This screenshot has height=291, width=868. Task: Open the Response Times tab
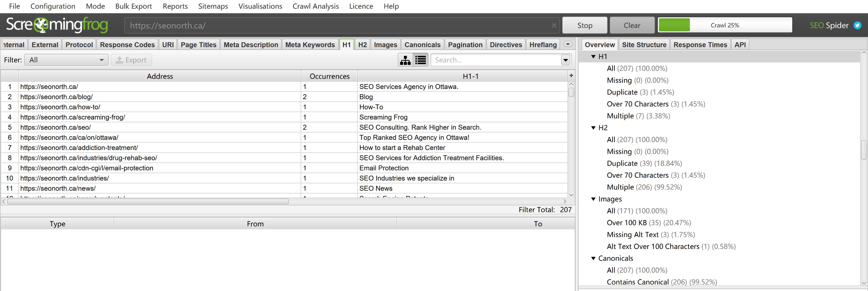click(x=700, y=45)
